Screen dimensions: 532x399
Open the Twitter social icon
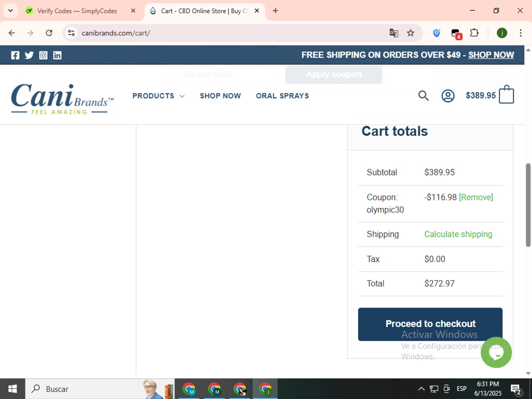pos(29,55)
